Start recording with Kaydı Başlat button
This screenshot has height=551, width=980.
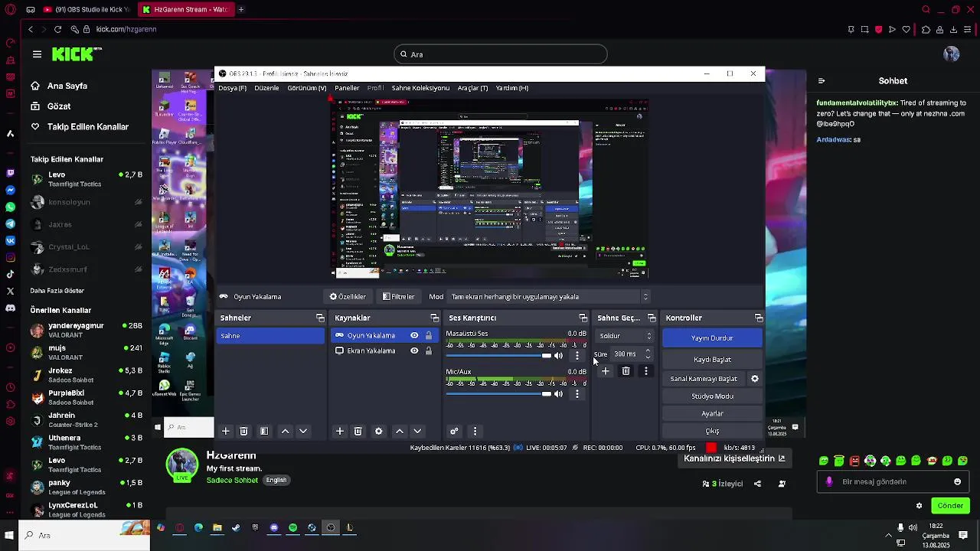(712, 360)
